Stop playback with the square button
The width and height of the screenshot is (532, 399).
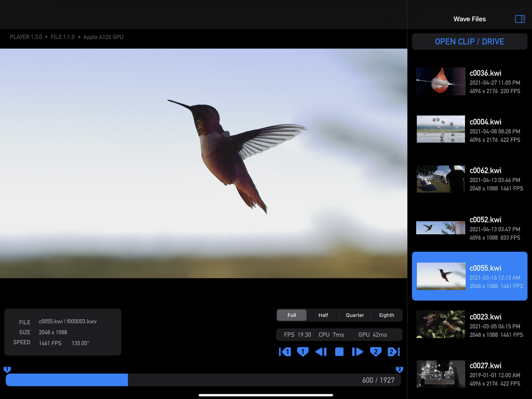coord(339,352)
